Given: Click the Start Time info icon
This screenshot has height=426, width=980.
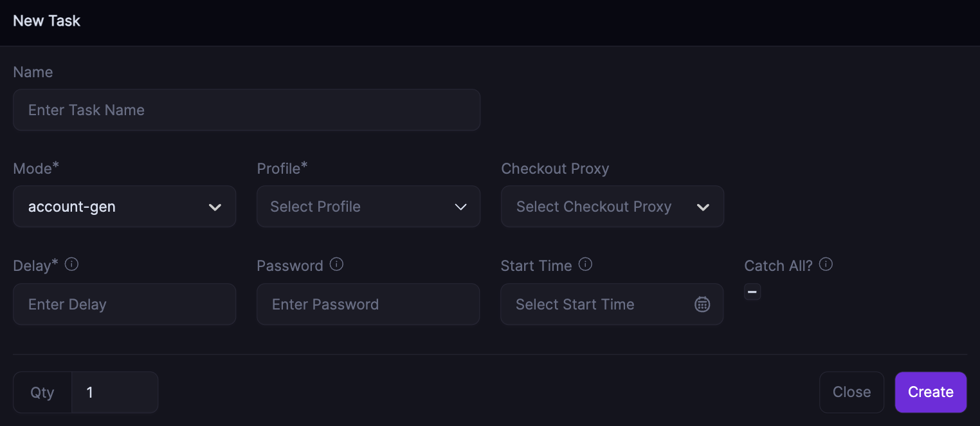Looking at the screenshot, I should click(585, 264).
